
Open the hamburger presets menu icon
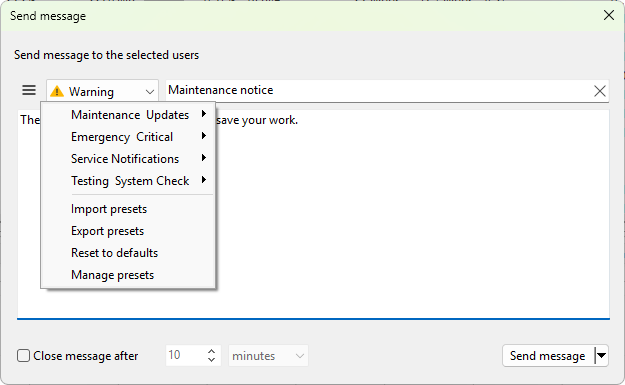[x=29, y=90]
